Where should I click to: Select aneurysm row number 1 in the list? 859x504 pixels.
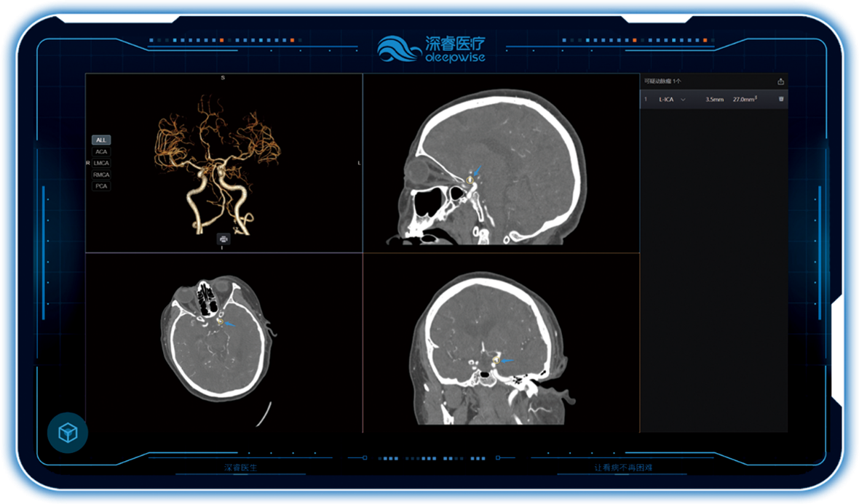(646, 99)
